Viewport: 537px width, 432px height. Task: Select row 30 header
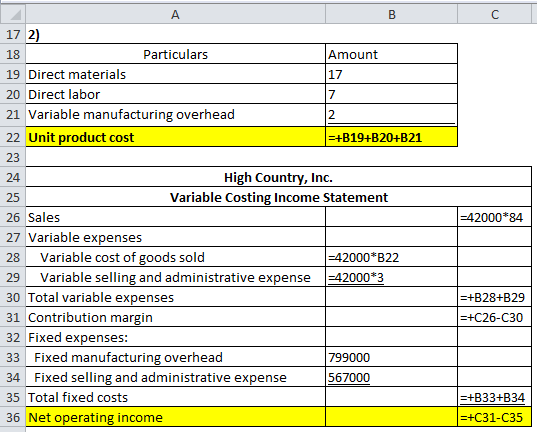tap(13, 297)
